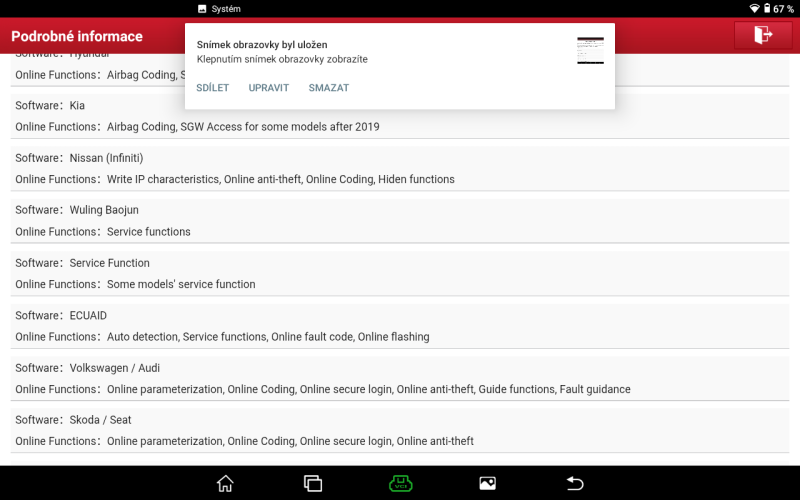
Task: Tap the battery status icon
Action: click(767, 8)
